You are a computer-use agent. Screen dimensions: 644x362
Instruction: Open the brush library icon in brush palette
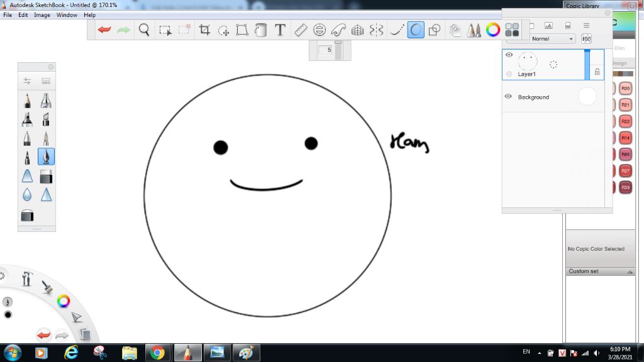(x=46, y=81)
